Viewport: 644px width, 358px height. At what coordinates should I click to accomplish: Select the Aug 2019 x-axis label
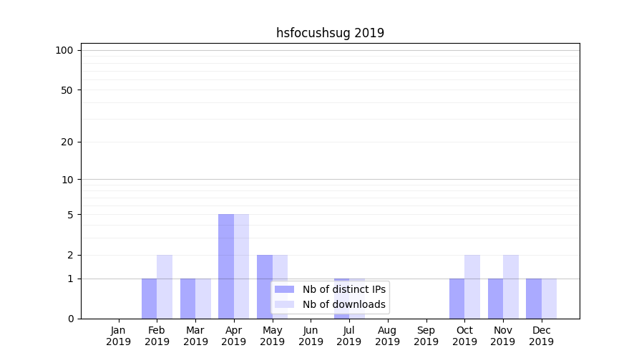387,336
